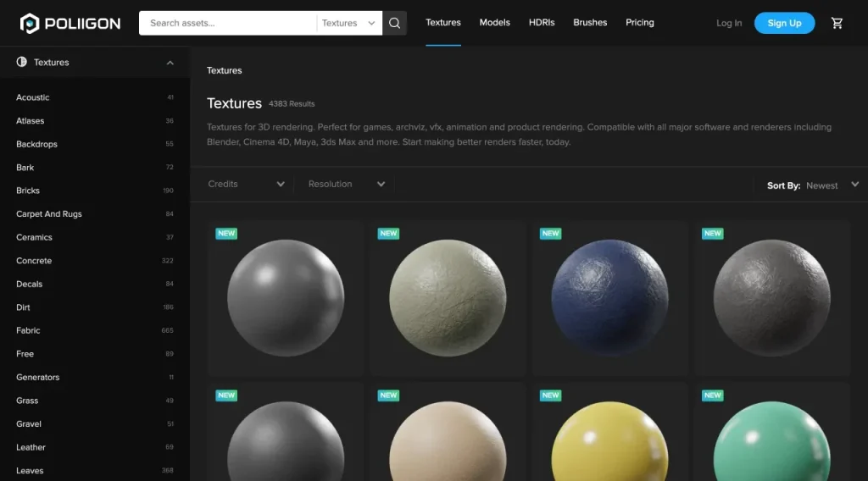
Task: Click the Textures half-circle sidebar icon
Action: (x=22, y=62)
